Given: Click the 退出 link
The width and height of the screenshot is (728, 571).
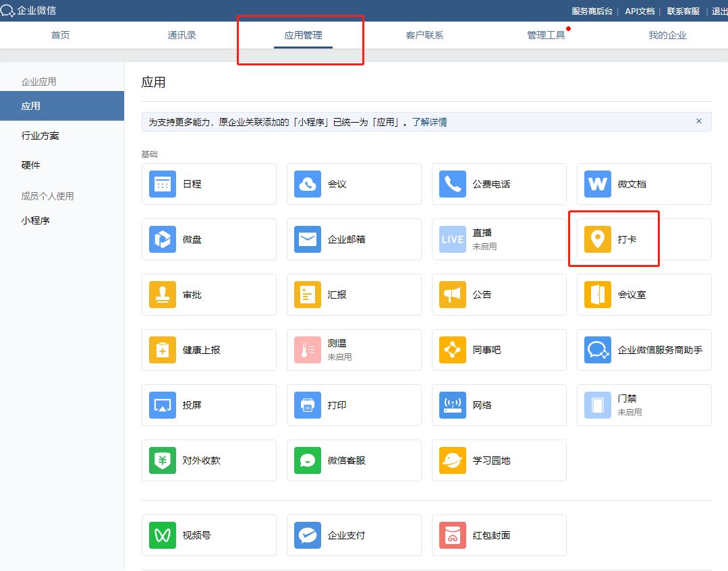Looking at the screenshot, I should 720,11.
